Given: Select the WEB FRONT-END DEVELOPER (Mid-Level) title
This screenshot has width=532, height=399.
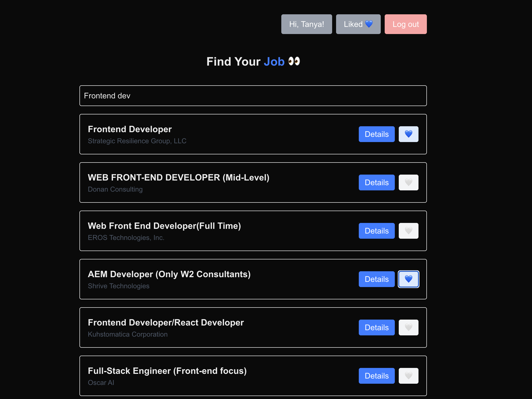Looking at the screenshot, I should [179, 178].
